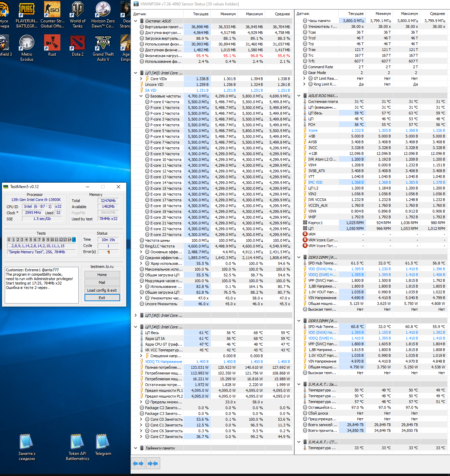Screen dimensions: 450x476
Task: Select test number 0 in Tests row
Action: (x=9, y=240)
